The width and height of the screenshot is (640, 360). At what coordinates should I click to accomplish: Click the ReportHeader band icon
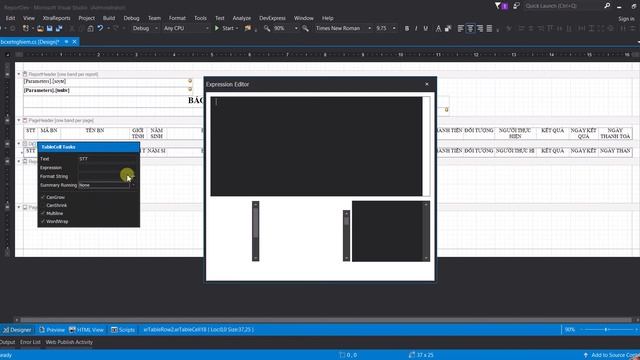(25, 74)
